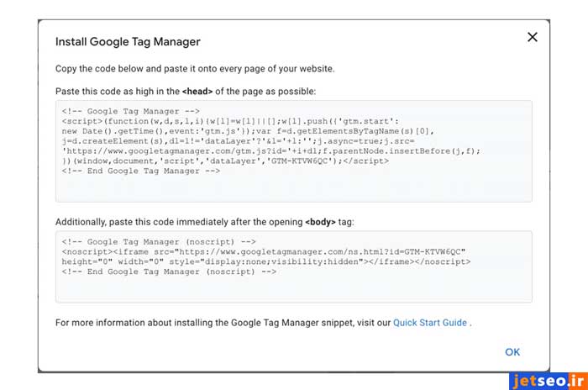588x390 pixels.
Task: Click the End Google Tag Manager comment in head snippet
Action: [x=140, y=171]
